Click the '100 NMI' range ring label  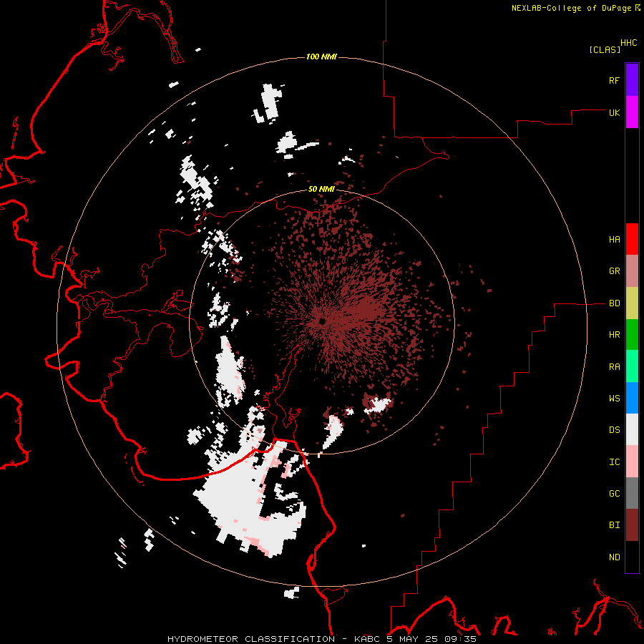click(321, 57)
